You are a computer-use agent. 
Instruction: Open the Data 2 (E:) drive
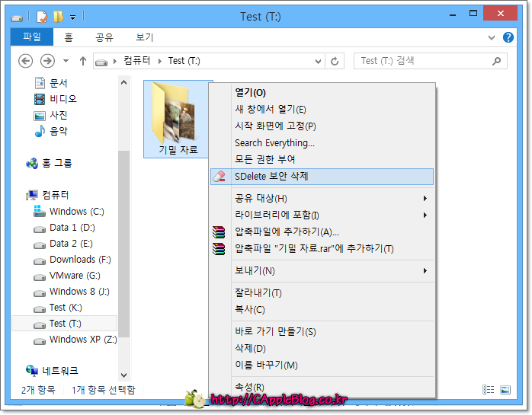tap(63, 244)
